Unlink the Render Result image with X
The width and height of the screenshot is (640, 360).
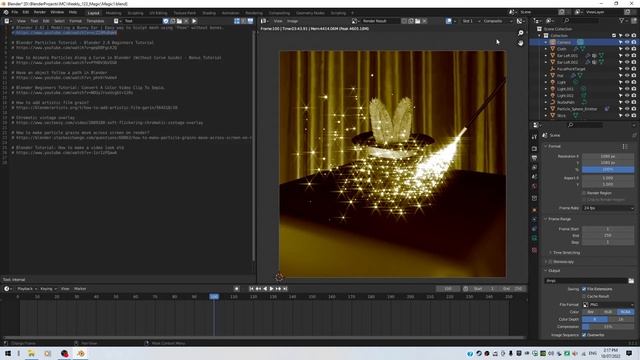coord(424,21)
